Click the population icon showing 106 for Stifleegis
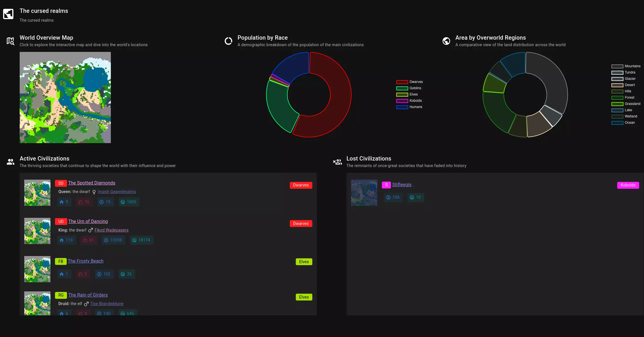The width and height of the screenshot is (644, 337). [388, 197]
